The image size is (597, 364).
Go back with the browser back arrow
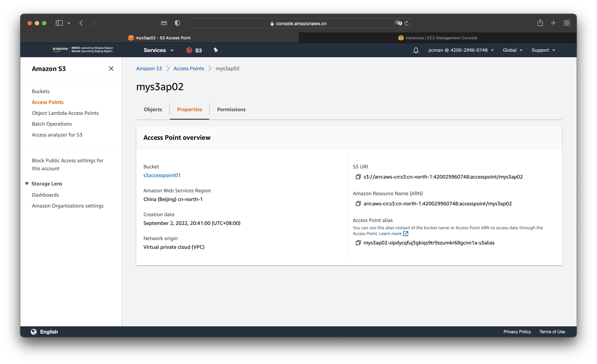[81, 23]
